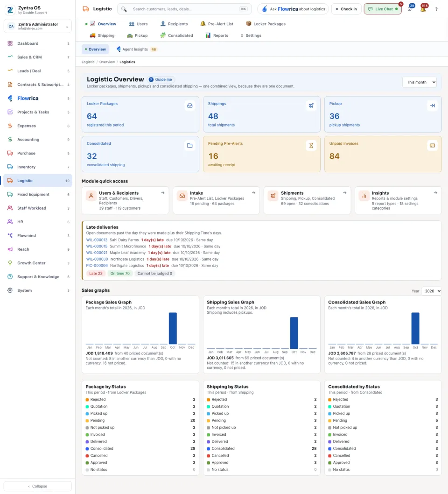Focus the search customers, leads, deals field
Viewport: 448px width, 494px height.
[x=184, y=9]
